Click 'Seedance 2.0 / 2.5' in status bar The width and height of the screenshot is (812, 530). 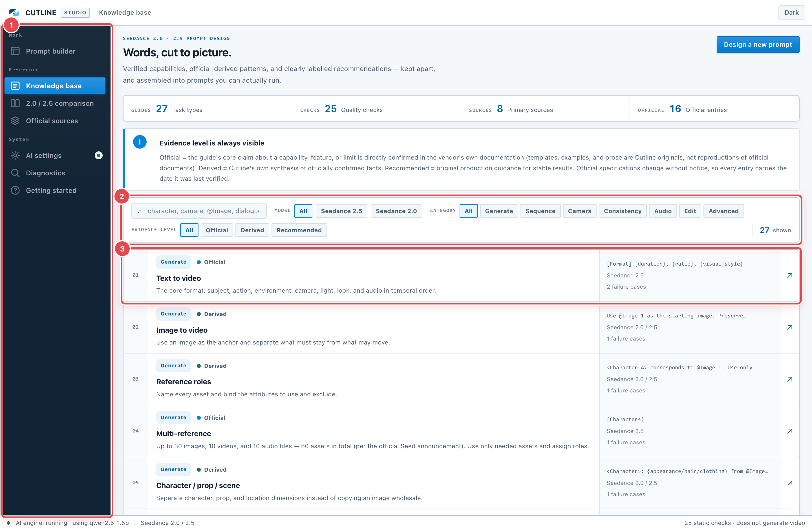coord(167,523)
